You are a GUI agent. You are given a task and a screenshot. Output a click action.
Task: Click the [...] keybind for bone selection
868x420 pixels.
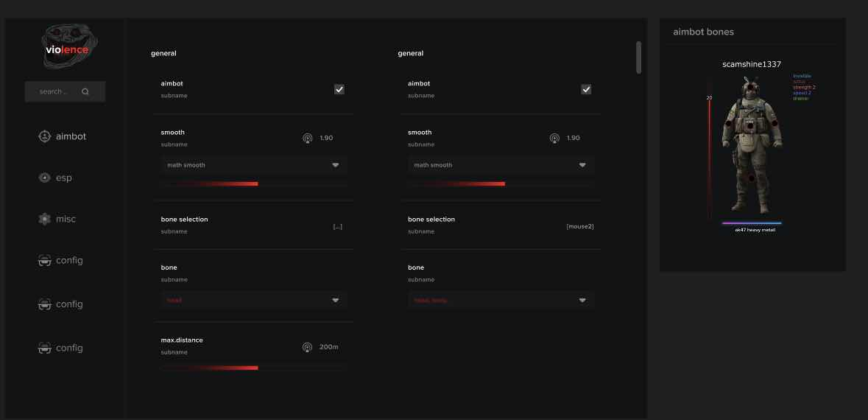(x=338, y=227)
